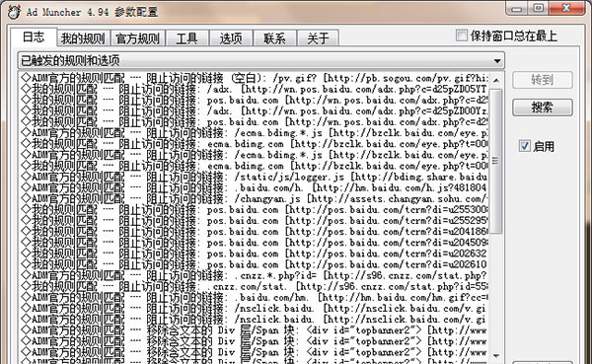
Task: Close the Ad Muncher window
Action: click(x=567, y=8)
